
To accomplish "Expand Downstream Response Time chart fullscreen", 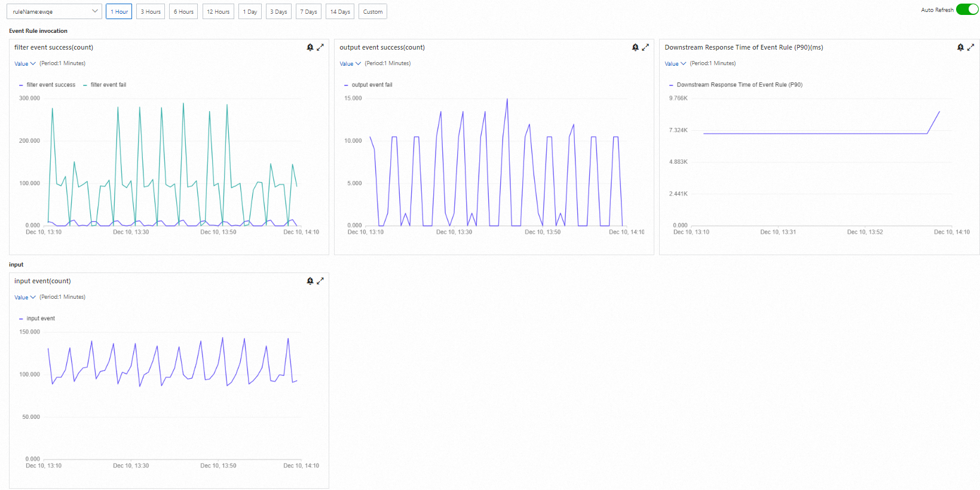I will (x=970, y=47).
